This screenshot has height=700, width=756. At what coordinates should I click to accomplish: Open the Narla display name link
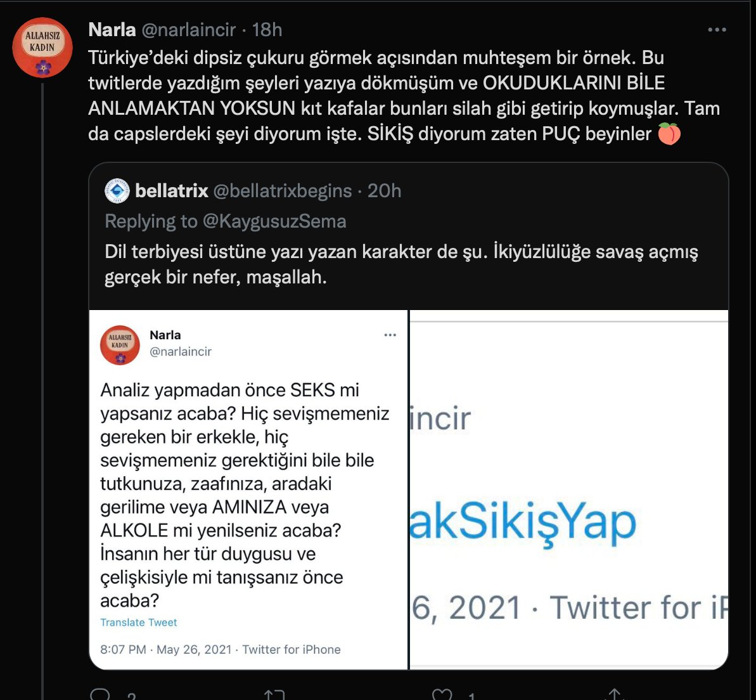click(x=112, y=30)
